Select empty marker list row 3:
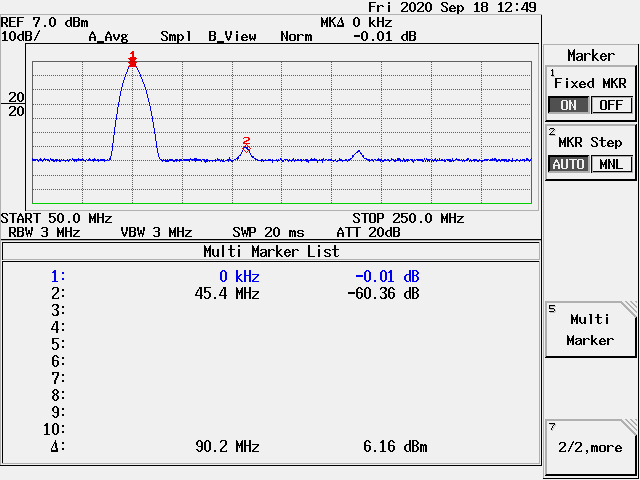 tap(271, 311)
